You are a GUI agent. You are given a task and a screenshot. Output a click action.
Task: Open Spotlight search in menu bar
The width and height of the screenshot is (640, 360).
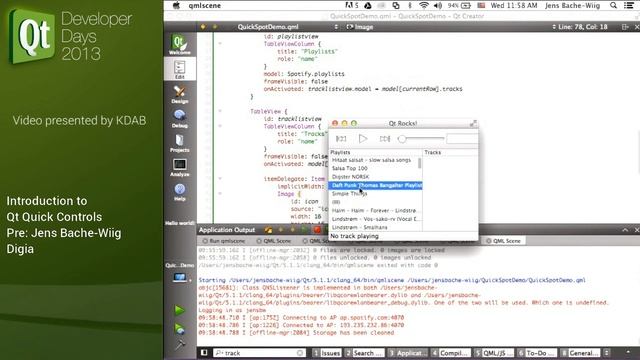tap(613, 5)
